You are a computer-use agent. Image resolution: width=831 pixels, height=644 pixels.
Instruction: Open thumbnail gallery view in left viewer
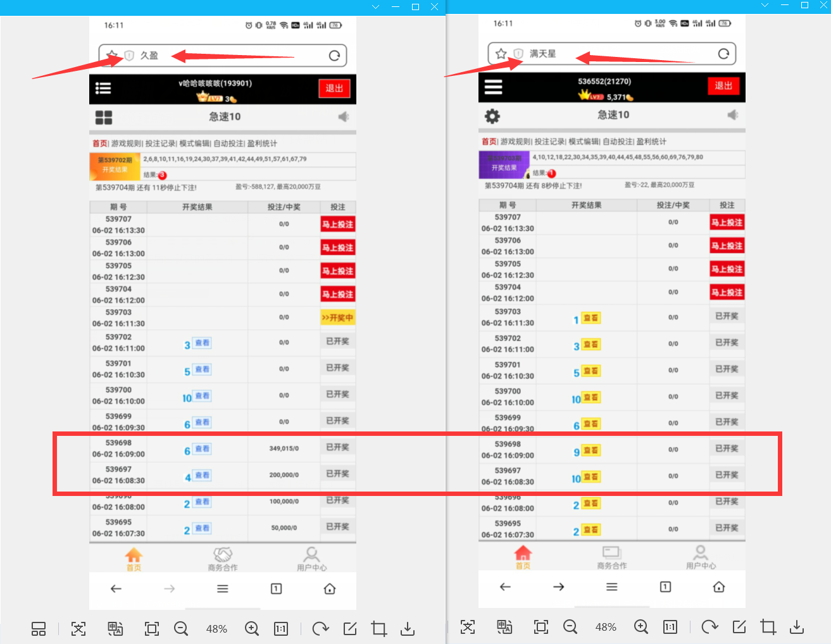(39, 628)
